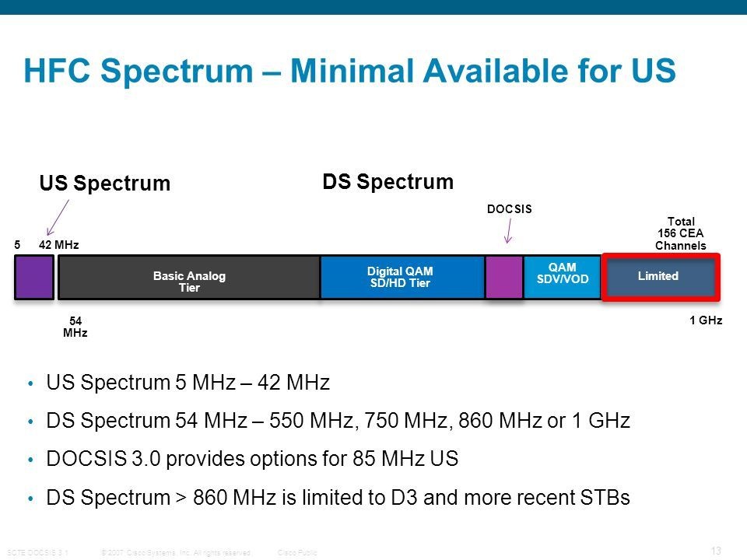Click the Digital QAM SD/HD Tier block

click(x=402, y=277)
